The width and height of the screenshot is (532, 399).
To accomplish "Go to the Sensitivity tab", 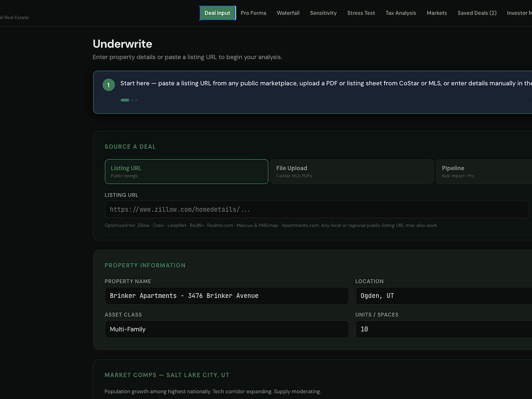I will click(323, 13).
